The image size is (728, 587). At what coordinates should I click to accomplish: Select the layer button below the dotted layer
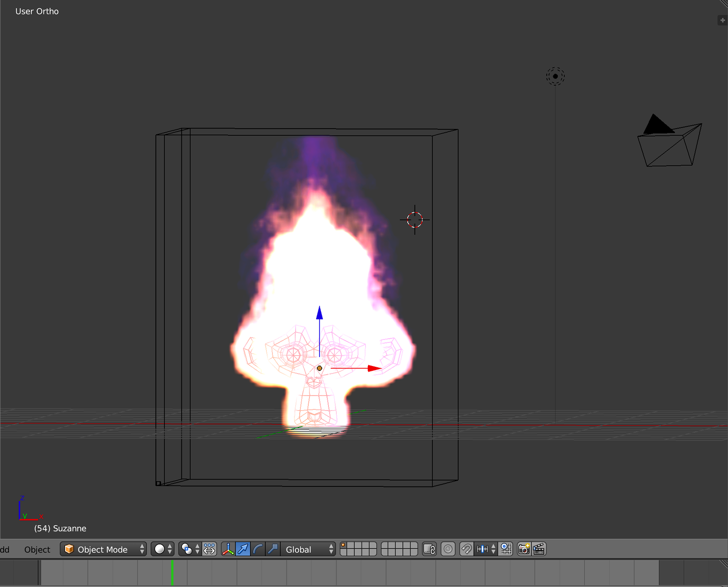(344, 552)
